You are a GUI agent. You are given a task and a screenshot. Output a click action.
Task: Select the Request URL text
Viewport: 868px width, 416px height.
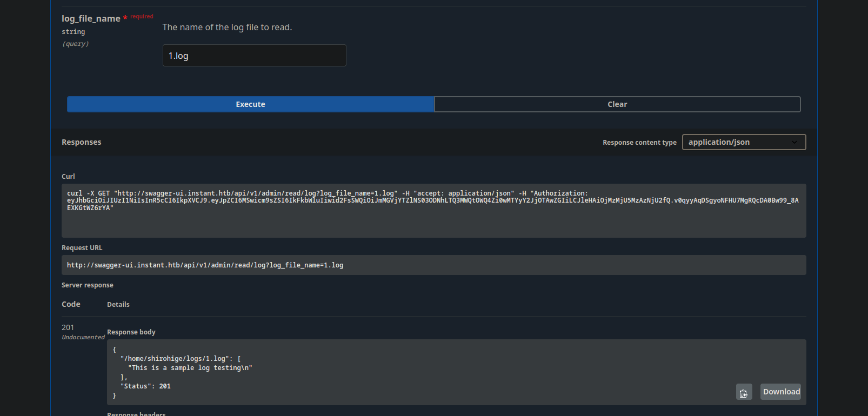[205, 265]
